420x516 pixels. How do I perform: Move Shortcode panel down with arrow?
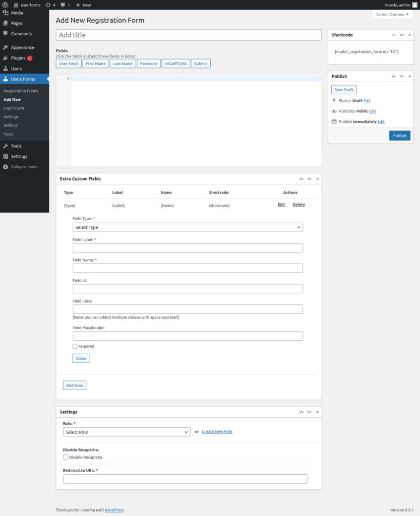(402, 35)
